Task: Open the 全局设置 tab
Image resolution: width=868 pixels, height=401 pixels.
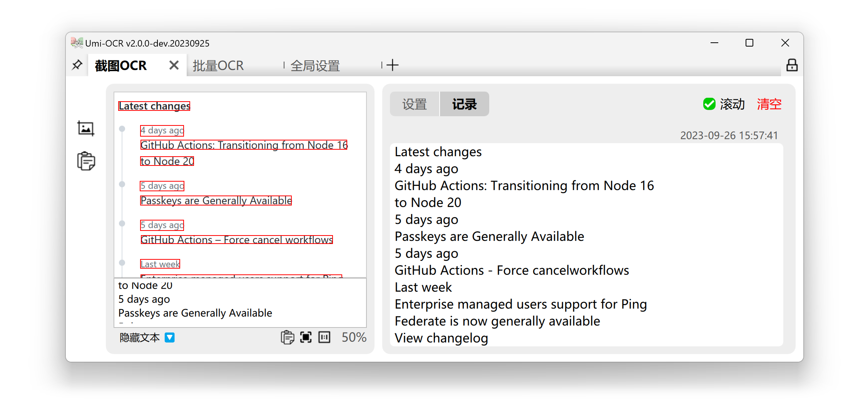Action: tap(315, 65)
